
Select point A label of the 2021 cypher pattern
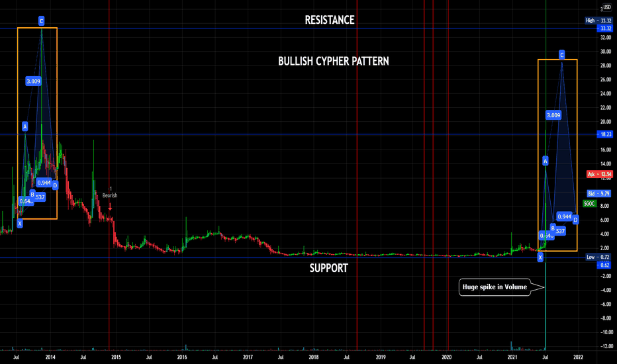(545, 161)
